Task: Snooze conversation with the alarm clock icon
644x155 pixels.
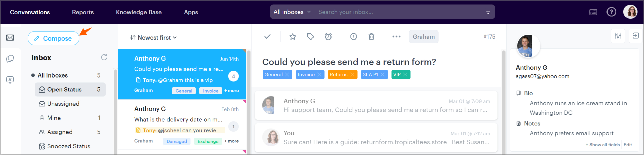Action: click(328, 37)
